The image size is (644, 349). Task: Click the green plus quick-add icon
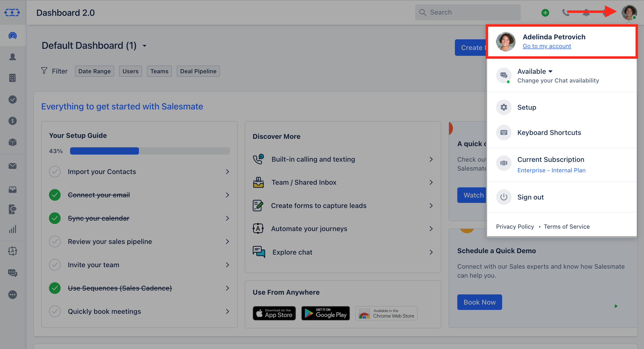point(545,13)
